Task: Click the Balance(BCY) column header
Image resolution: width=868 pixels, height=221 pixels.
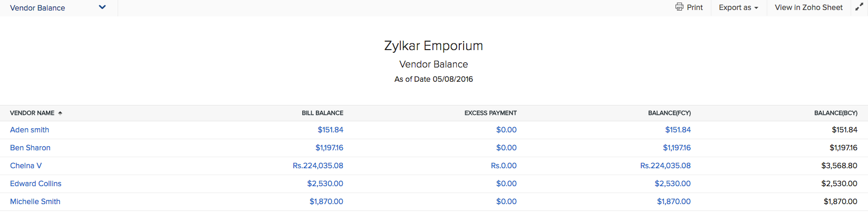Action: (835, 113)
